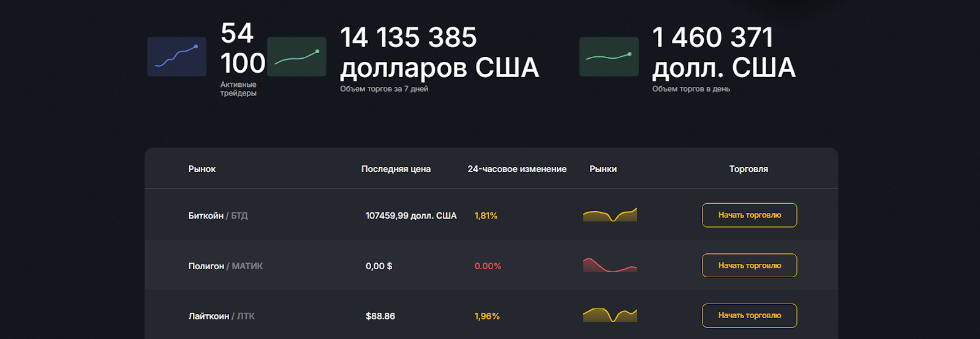Click the blue active traders chart icon

176,57
